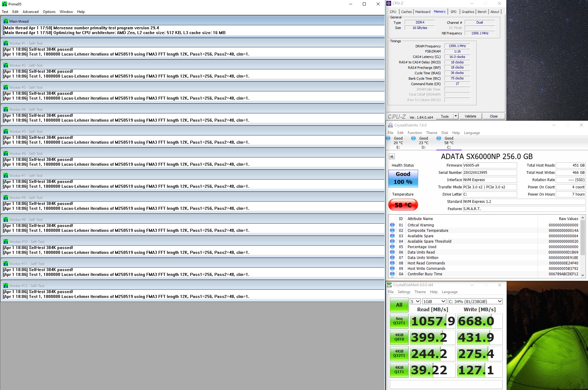This screenshot has height=390, width=588.
Task: Click the Worker #11 Self-Test icon
Action: coord(6,264)
